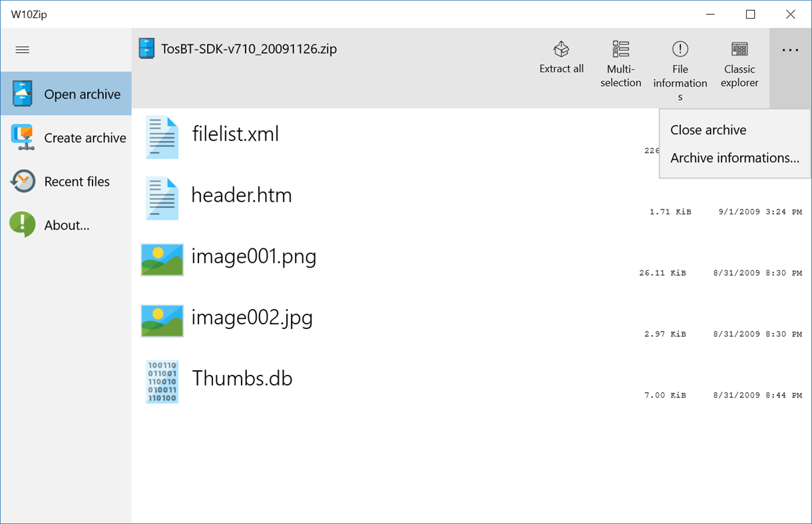Click the binary file icon for Thumbs.db

[161, 382]
